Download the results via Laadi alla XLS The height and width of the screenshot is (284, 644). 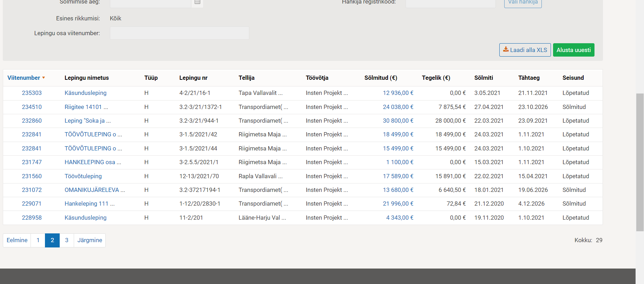click(x=525, y=50)
